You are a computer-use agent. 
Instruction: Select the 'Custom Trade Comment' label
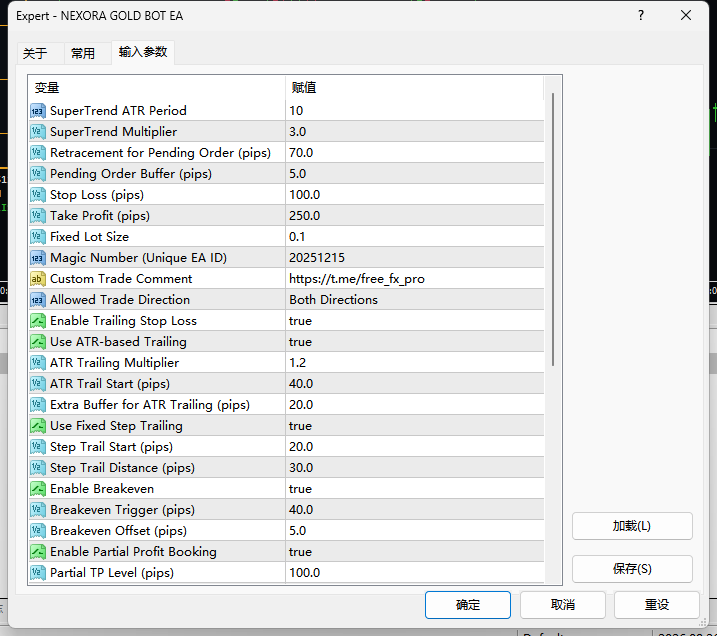tap(121, 279)
